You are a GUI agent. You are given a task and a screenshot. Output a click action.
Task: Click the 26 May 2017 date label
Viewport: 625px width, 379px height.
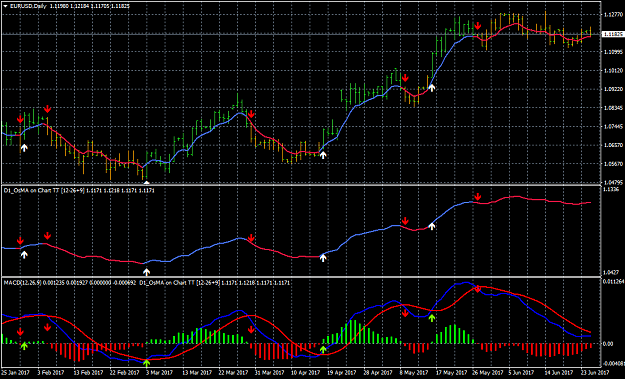click(x=488, y=373)
